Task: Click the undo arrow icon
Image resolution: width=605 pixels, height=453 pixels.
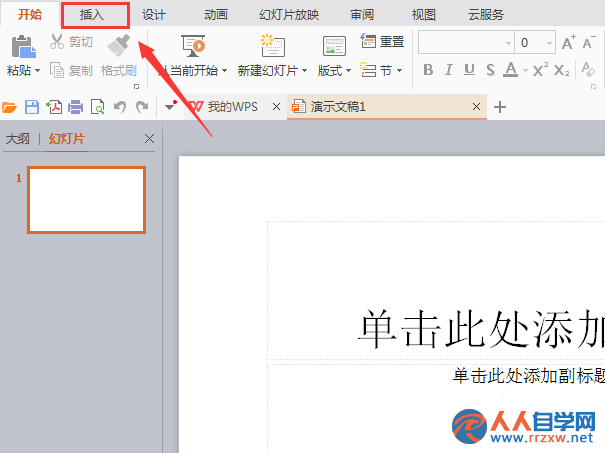Action: tap(120, 107)
